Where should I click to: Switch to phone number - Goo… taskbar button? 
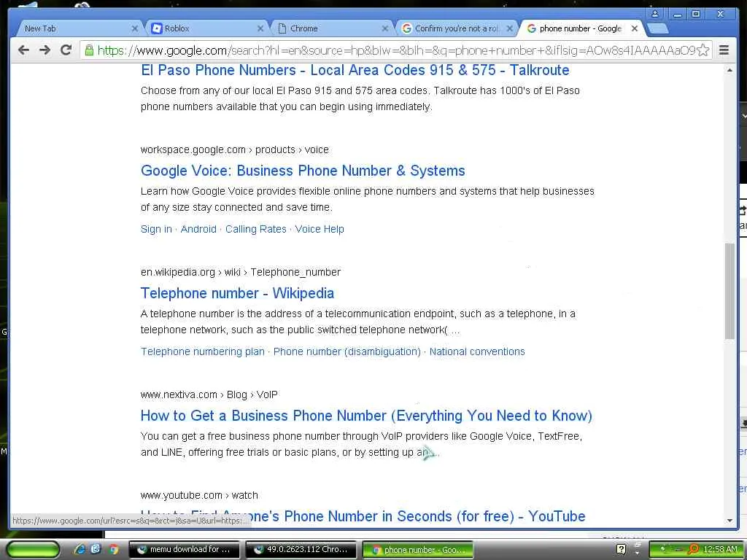pyautogui.click(x=418, y=550)
